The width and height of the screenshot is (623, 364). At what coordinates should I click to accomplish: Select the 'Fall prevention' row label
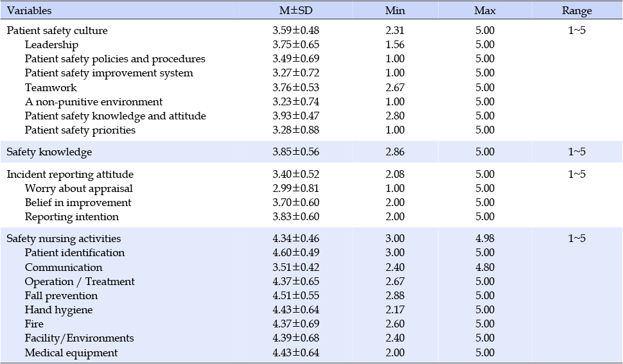[x=61, y=296]
